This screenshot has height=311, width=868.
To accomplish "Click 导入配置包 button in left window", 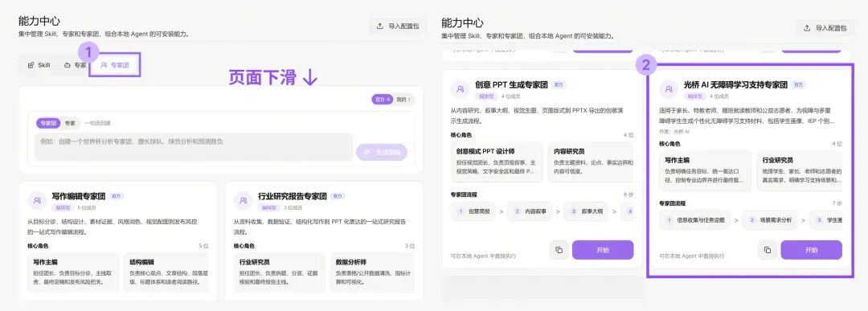I will [x=398, y=26].
